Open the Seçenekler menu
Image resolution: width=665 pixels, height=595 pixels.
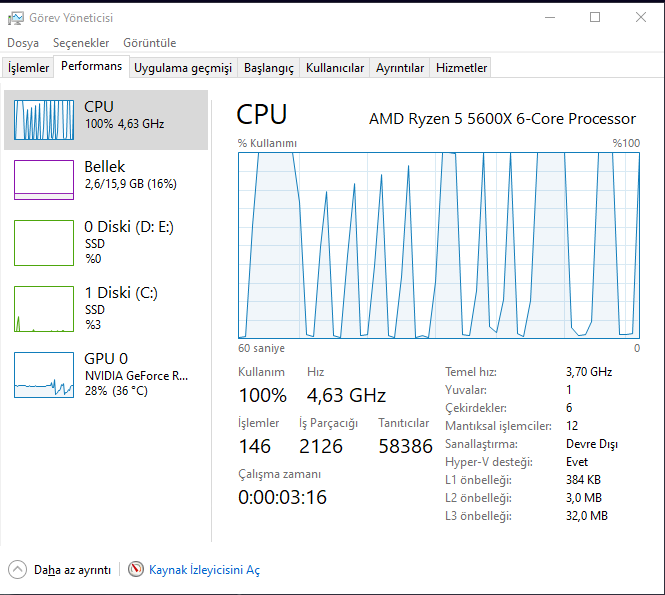click(81, 43)
